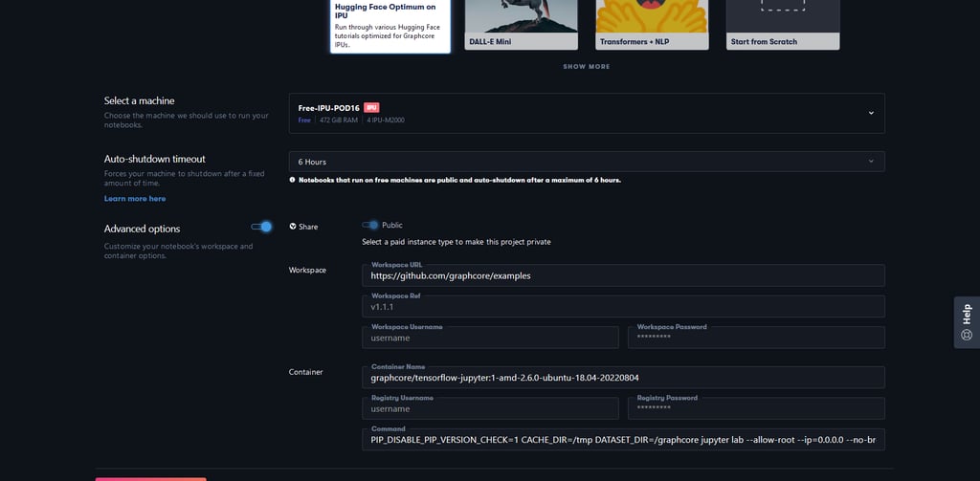Image resolution: width=980 pixels, height=481 pixels.
Task: Click the Workspace Ref field
Action: click(623, 307)
